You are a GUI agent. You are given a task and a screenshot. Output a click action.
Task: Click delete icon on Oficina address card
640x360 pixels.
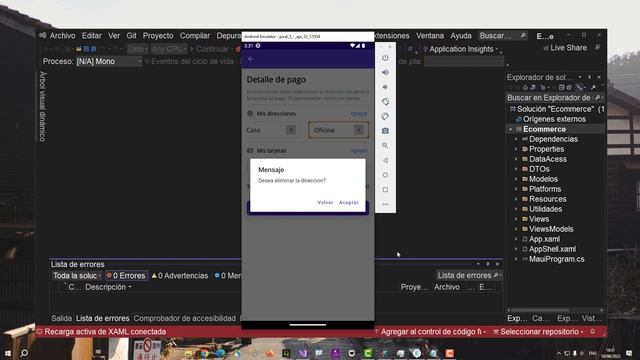click(358, 130)
